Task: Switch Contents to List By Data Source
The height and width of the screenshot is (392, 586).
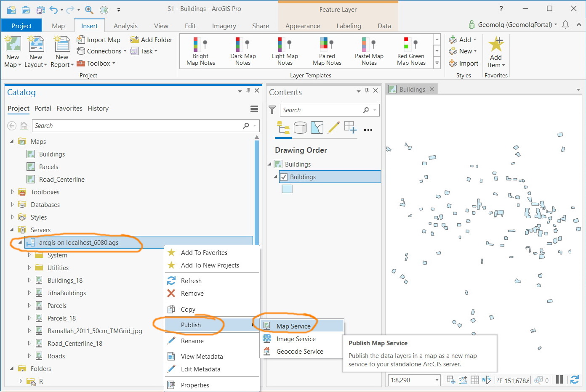Action: [x=300, y=127]
